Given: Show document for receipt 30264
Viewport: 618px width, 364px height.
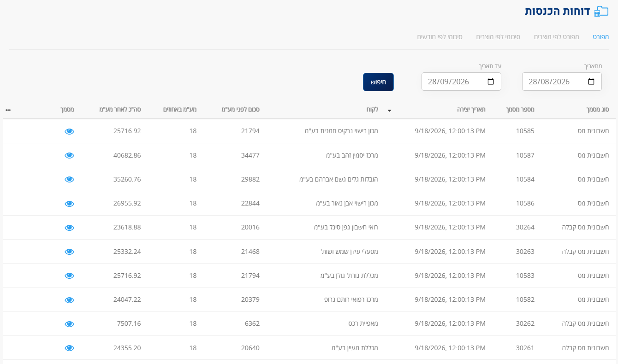Looking at the screenshot, I should pyautogui.click(x=69, y=228).
